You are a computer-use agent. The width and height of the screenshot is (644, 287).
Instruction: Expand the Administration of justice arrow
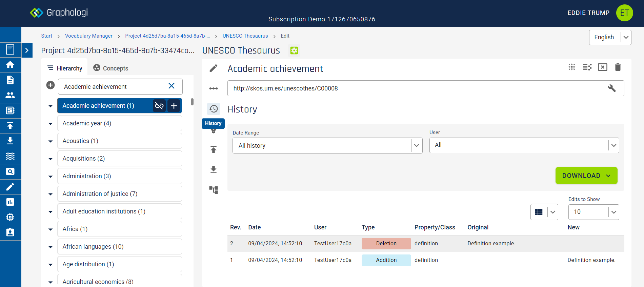pyautogui.click(x=51, y=194)
